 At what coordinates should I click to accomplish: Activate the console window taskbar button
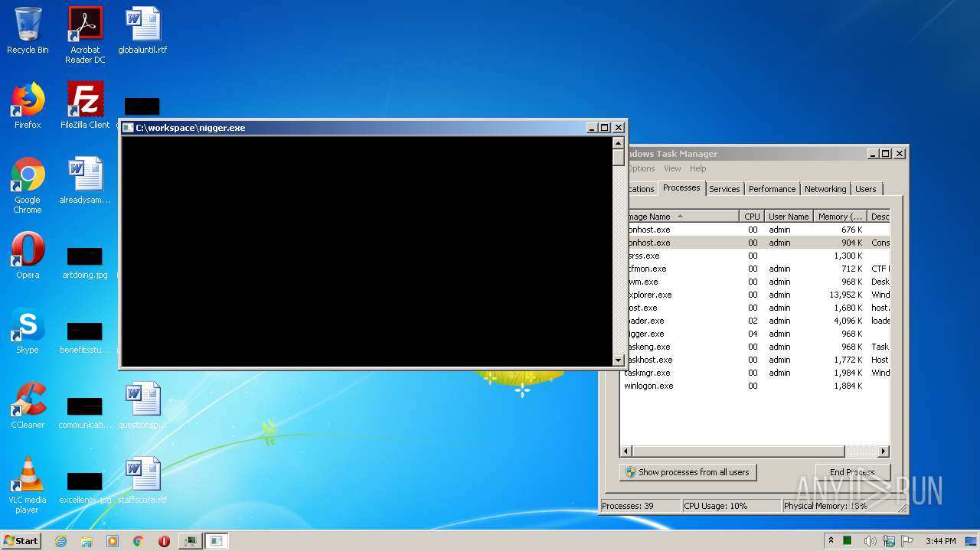(217, 541)
